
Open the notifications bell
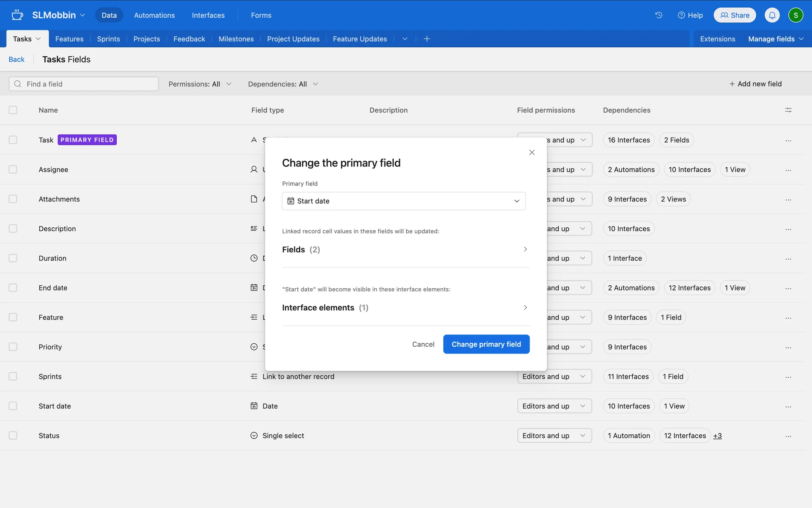(772, 15)
